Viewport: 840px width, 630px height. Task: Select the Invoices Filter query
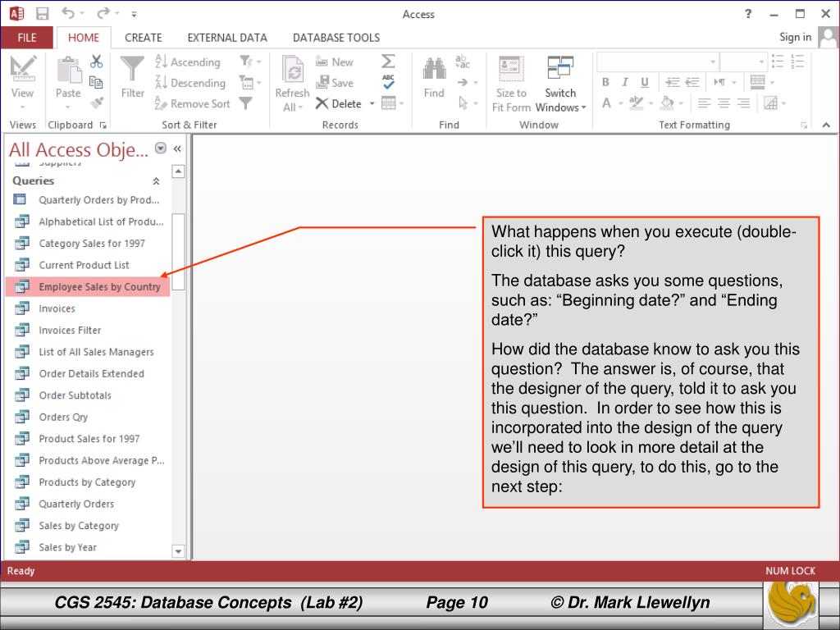(x=87, y=330)
